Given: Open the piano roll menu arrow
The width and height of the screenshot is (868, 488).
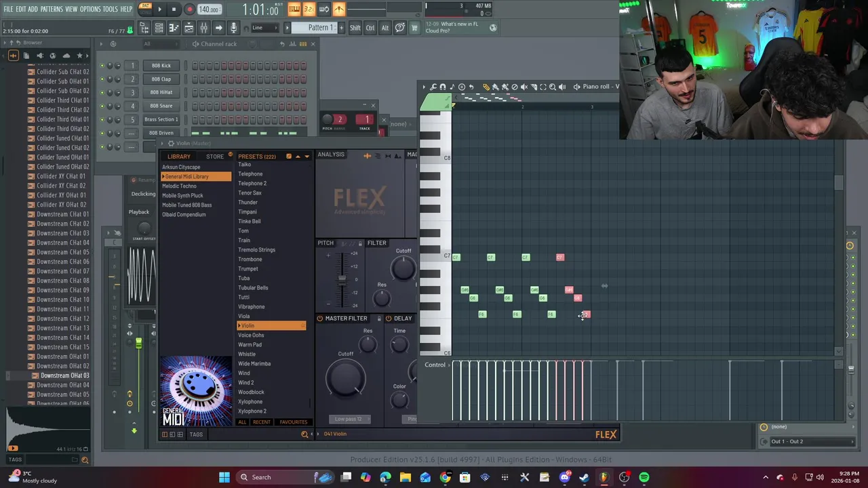Looking at the screenshot, I should (424, 87).
